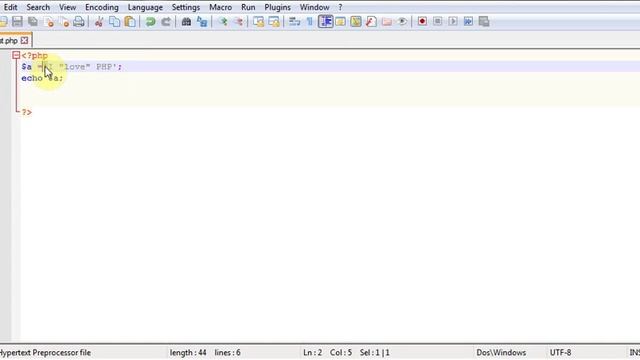The width and height of the screenshot is (640, 360).
Task: Open the Search menu
Action: tap(38, 7)
